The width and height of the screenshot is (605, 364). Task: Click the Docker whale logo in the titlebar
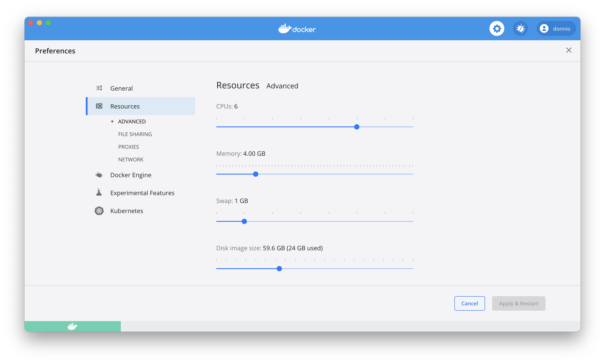[297, 28]
